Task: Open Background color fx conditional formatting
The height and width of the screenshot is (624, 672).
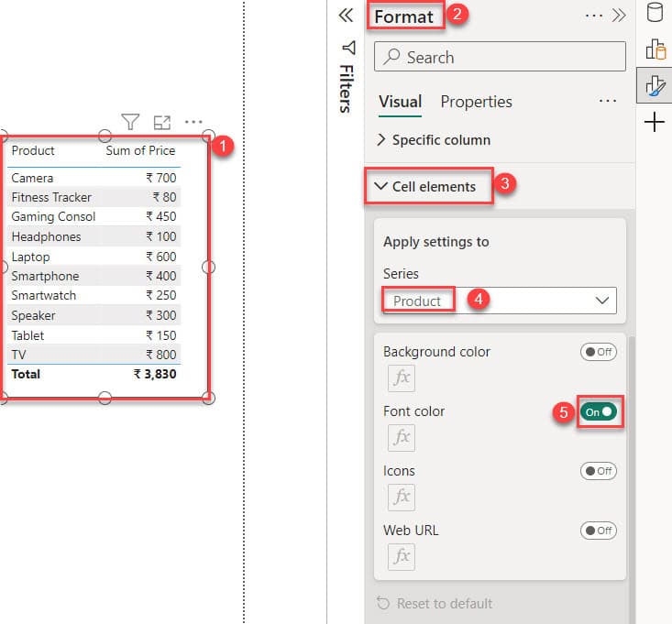Action: coord(402,378)
